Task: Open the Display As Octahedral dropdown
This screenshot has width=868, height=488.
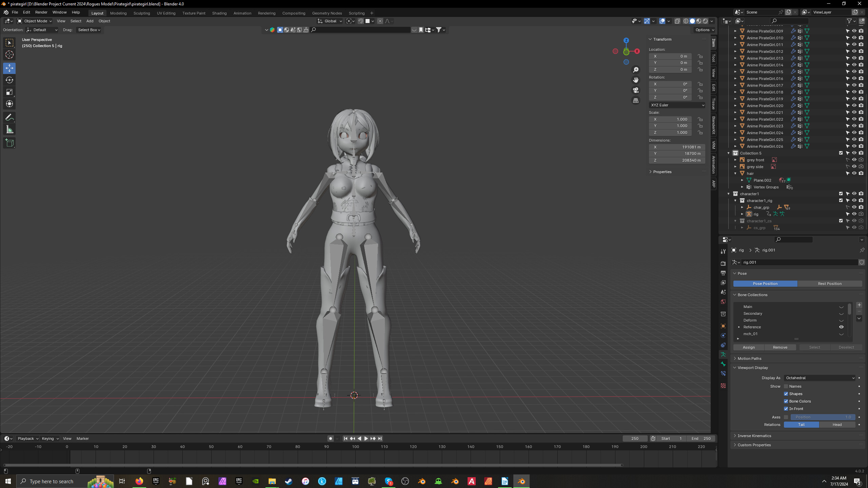Action: 820,378
